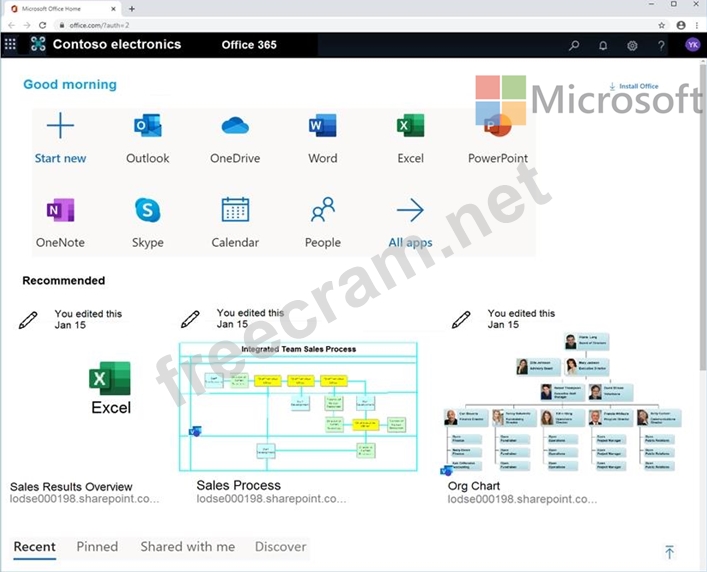Open a new browser tab with plus
707x572 pixels.
point(132,9)
